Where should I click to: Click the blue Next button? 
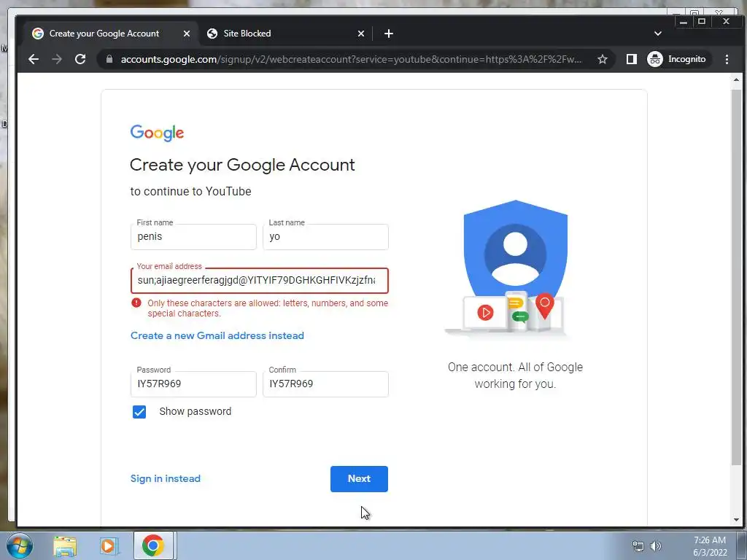click(359, 478)
